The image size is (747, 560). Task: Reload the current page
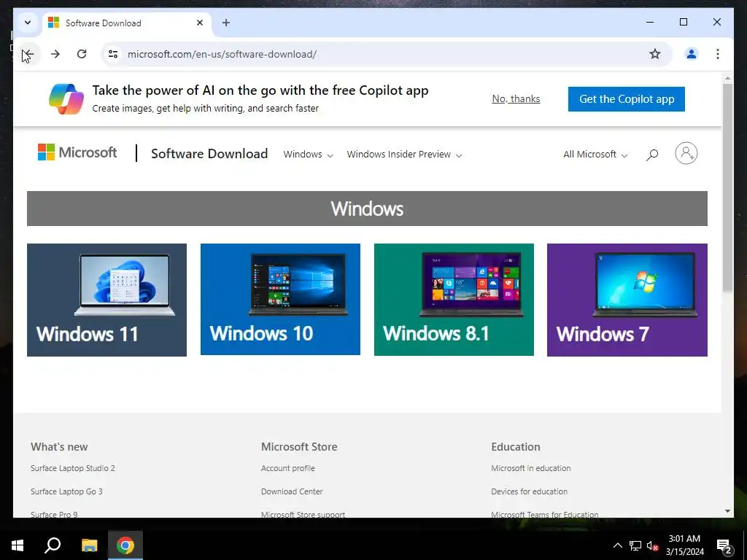[82, 54]
